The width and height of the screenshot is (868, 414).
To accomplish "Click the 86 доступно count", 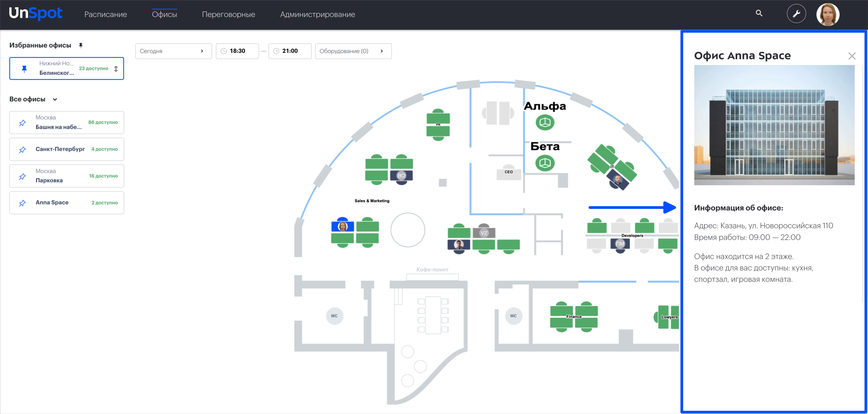I will click(103, 122).
